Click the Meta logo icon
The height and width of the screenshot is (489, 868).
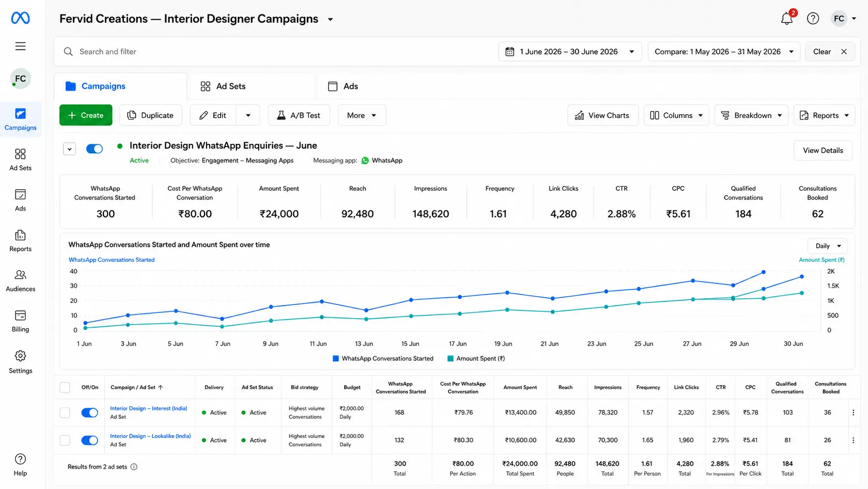click(20, 18)
